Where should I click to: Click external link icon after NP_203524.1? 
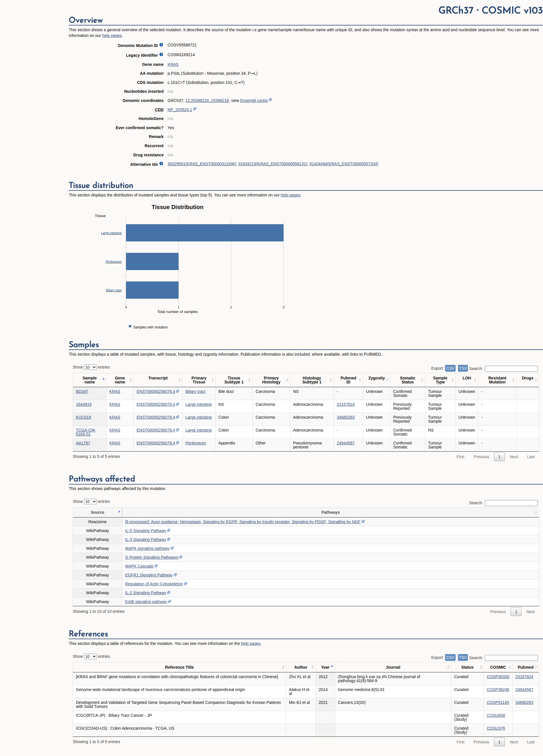[195, 109]
